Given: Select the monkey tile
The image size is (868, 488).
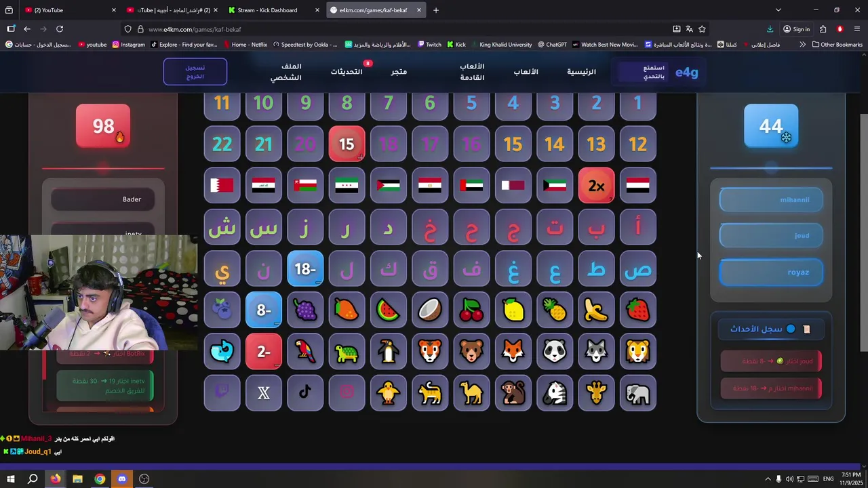Looking at the screenshot, I should coord(513,393).
